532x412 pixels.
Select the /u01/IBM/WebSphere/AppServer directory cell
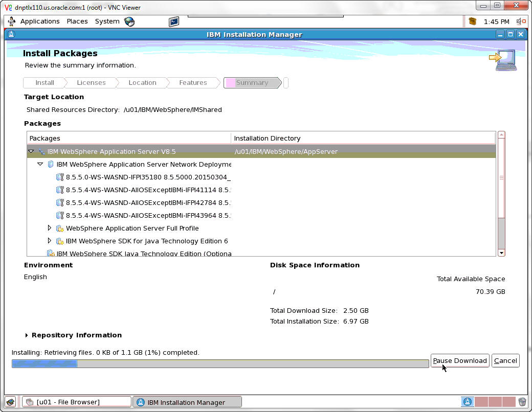tap(286, 152)
